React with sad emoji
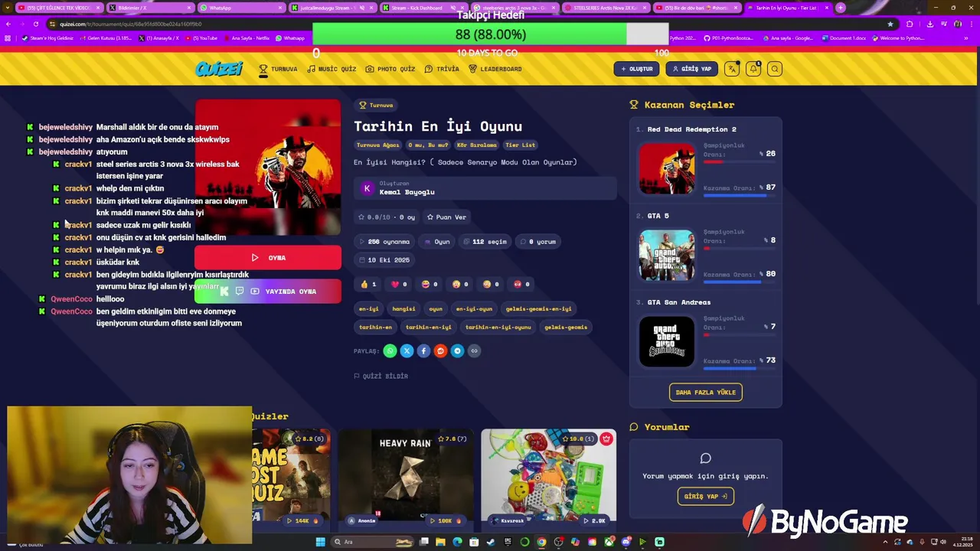The image size is (980, 551). [x=491, y=284]
